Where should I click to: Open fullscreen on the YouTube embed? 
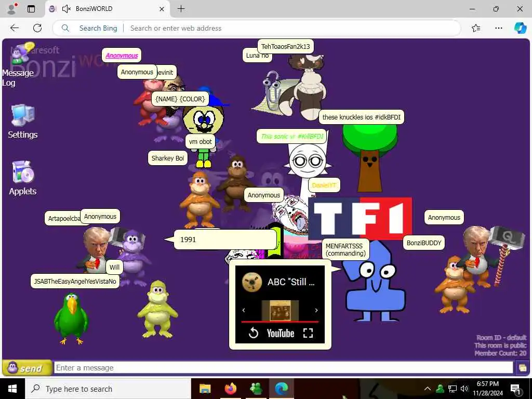[x=308, y=333]
